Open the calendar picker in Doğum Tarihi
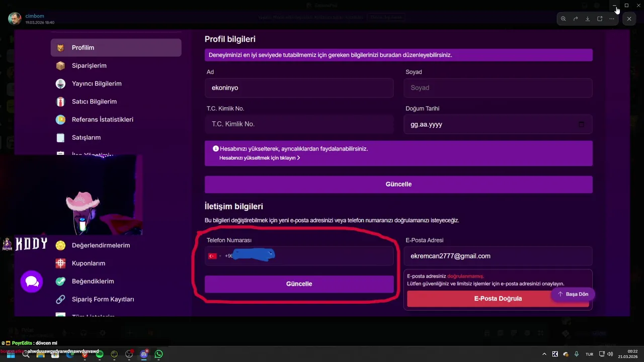This screenshot has height=362, width=644. coord(581,124)
